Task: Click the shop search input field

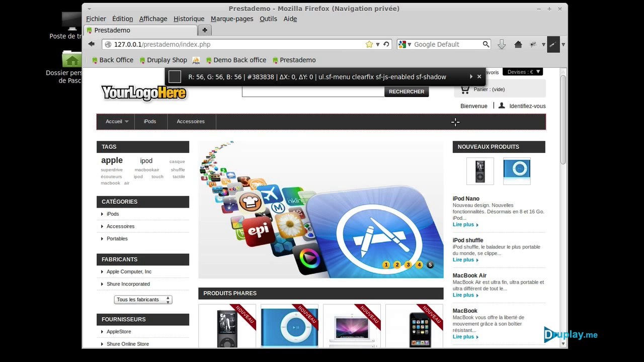Action: coord(313,92)
